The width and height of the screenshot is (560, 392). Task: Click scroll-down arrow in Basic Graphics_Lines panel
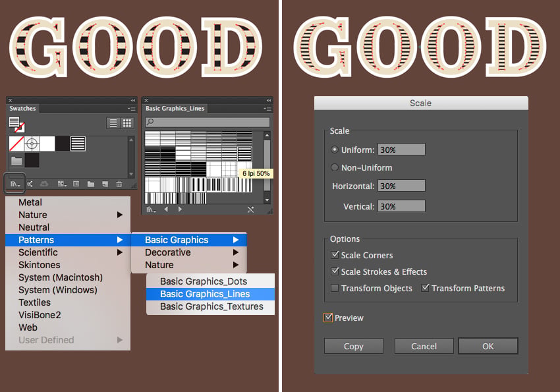(267, 200)
